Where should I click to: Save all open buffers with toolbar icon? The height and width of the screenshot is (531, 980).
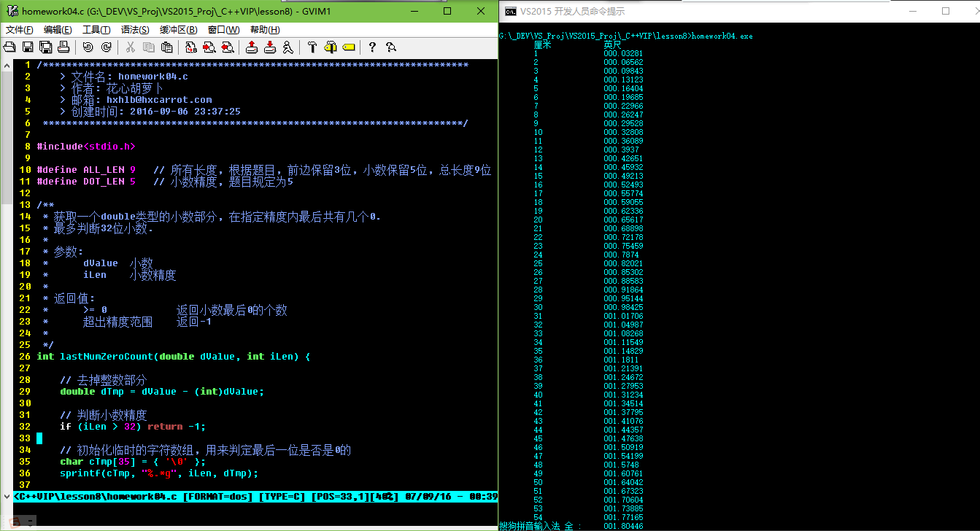(x=46, y=47)
